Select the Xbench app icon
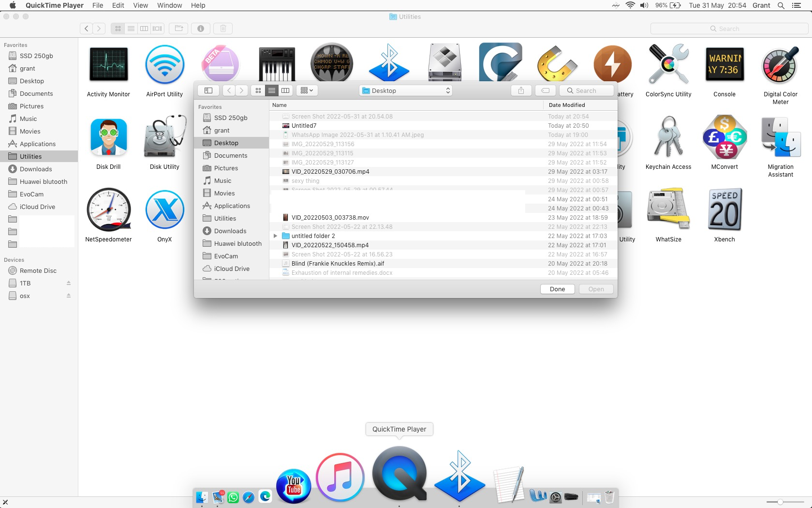Screen dimensions: 812x508 [724, 209]
